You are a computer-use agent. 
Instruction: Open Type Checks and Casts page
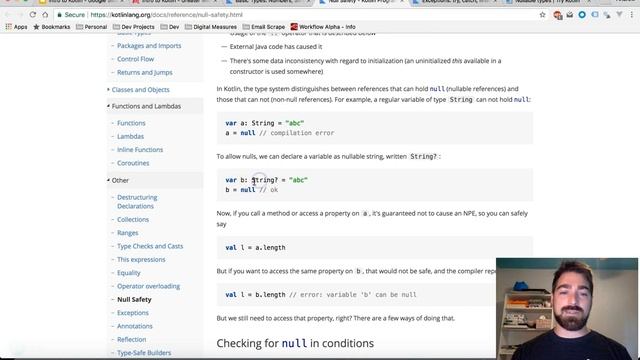click(150, 246)
